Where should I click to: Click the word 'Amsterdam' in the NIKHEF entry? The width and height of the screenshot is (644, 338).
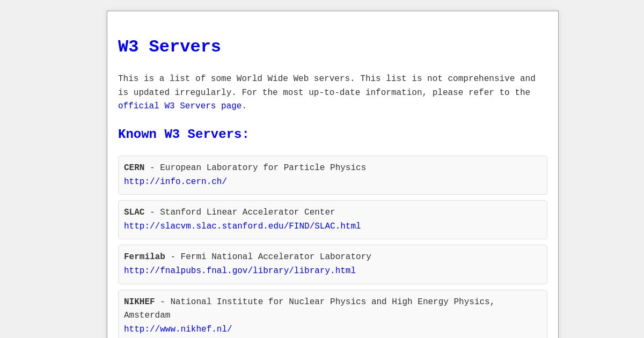click(147, 315)
